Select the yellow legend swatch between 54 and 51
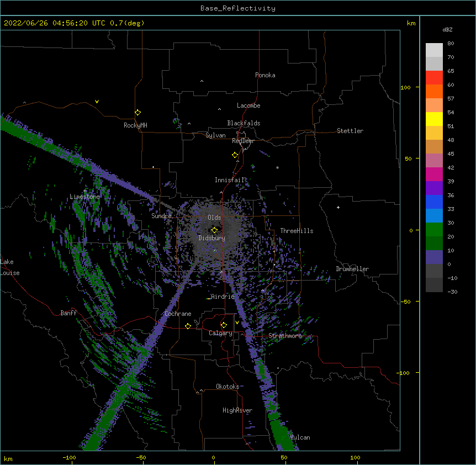The image size is (476, 465). click(434, 119)
